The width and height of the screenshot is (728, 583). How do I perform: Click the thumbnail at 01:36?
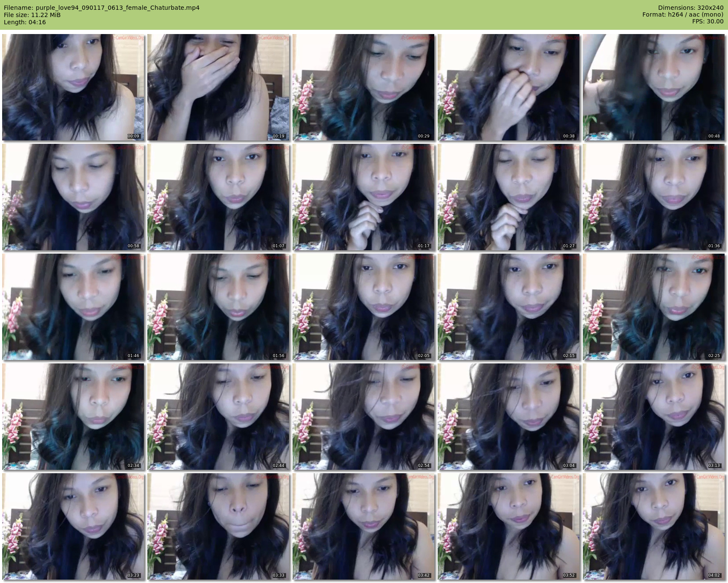654,197
